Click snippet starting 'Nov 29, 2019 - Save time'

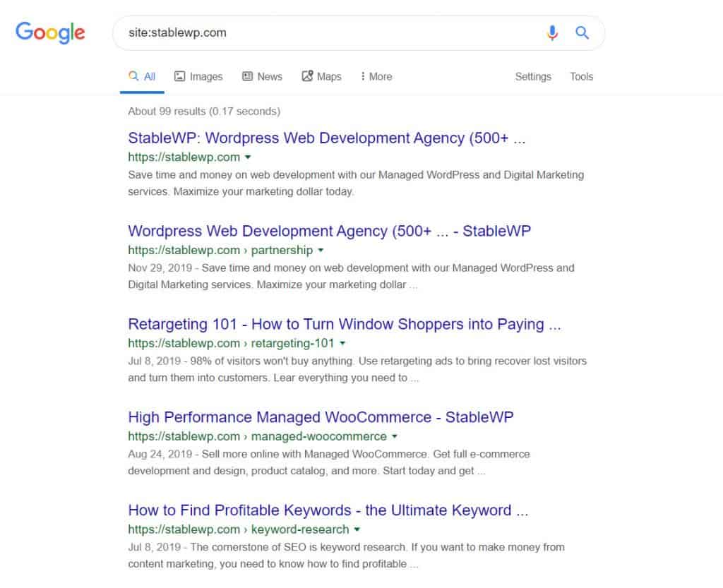point(352,276)
